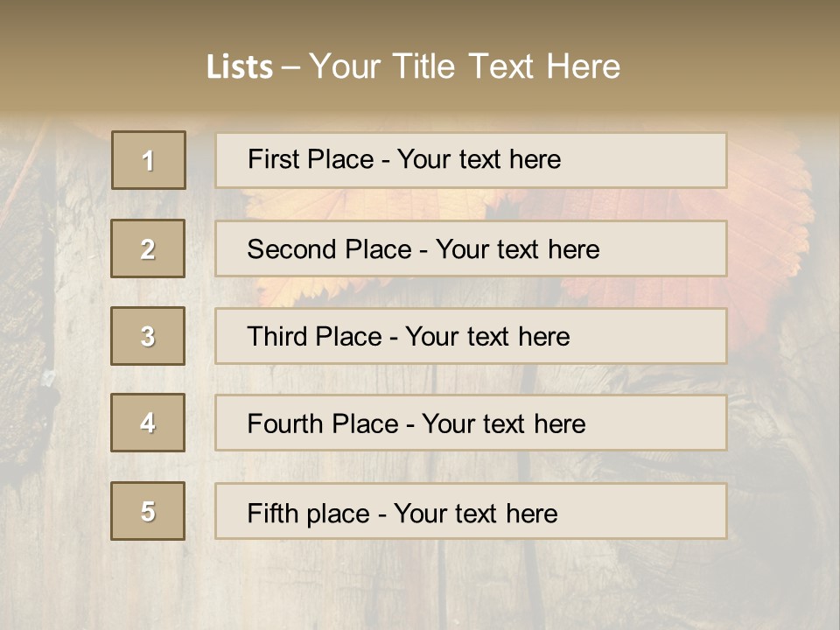Click the Second Place text box
Image resolution: width=840 pixels, height=630 pixels.
pos(471,248)
